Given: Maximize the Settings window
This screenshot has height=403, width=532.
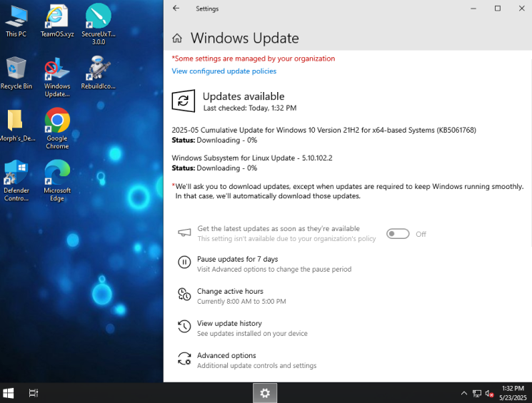Looking at the screenshot, I should [x=498, y=8].
